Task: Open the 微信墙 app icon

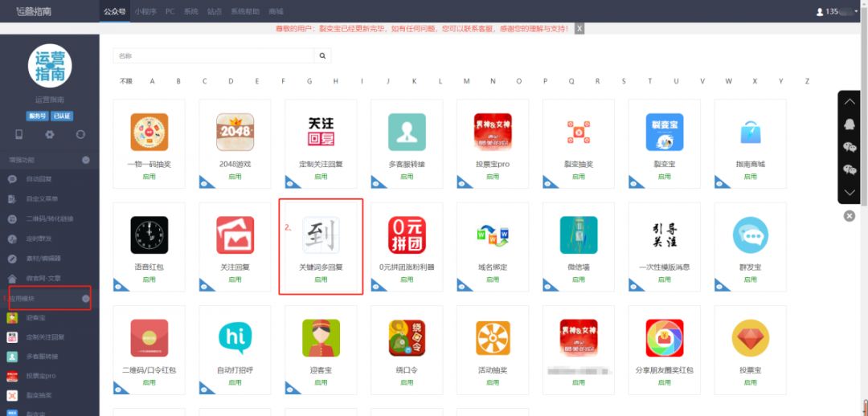Action: point(579,235)
